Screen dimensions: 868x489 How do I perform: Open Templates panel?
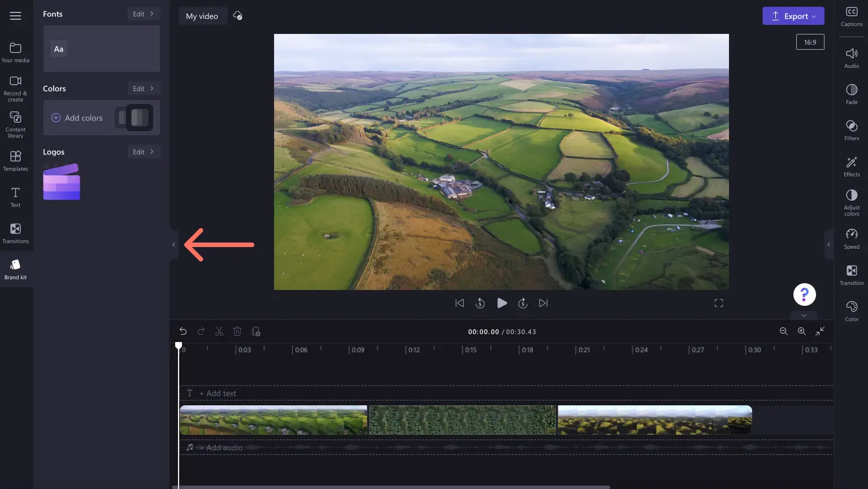point(15,161)
